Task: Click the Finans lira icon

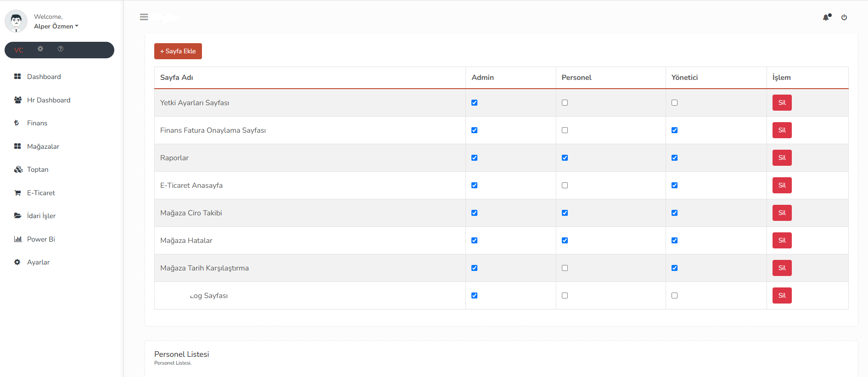Action: click(x=17, y=123)
